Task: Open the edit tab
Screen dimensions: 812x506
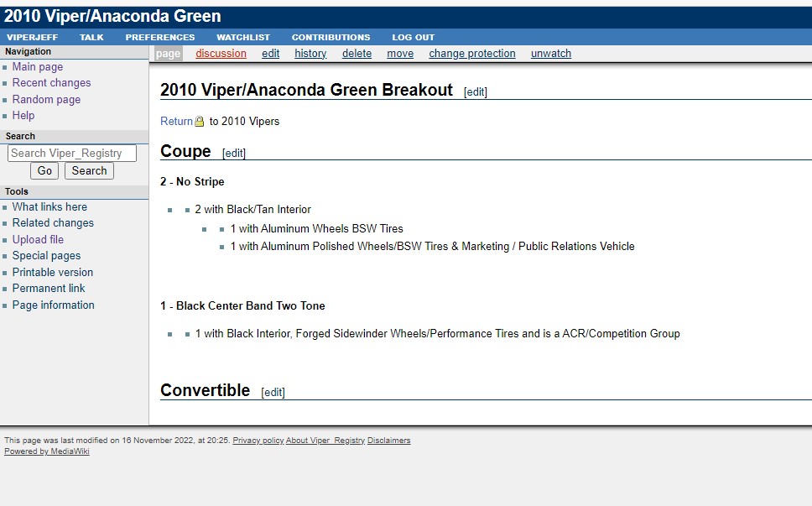Action: pos(270,54)
